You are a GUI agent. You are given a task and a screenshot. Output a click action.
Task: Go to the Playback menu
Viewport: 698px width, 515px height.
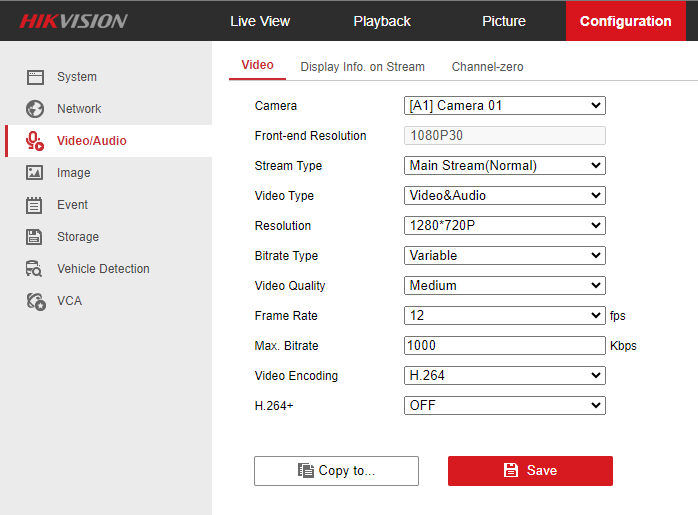pos(382,21)
